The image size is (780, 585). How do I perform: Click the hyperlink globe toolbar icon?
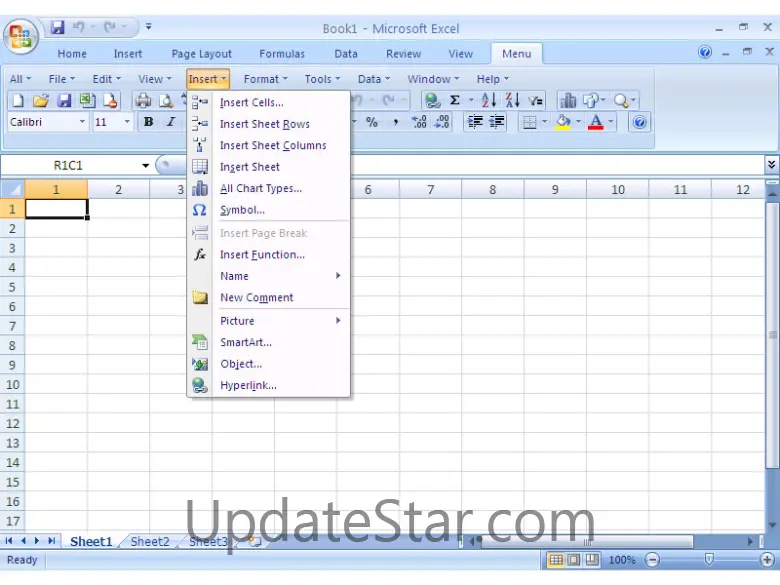click(432, 100)
